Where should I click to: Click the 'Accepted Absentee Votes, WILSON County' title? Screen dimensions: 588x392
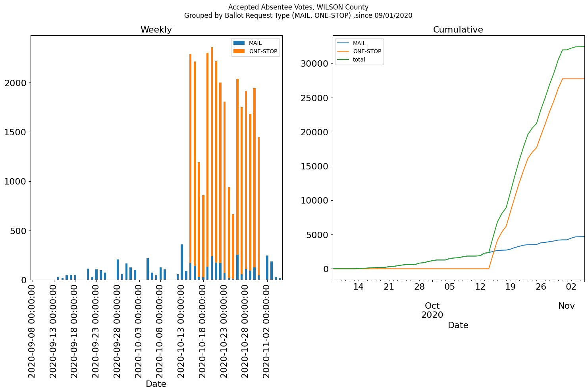(x=298, y=7)
